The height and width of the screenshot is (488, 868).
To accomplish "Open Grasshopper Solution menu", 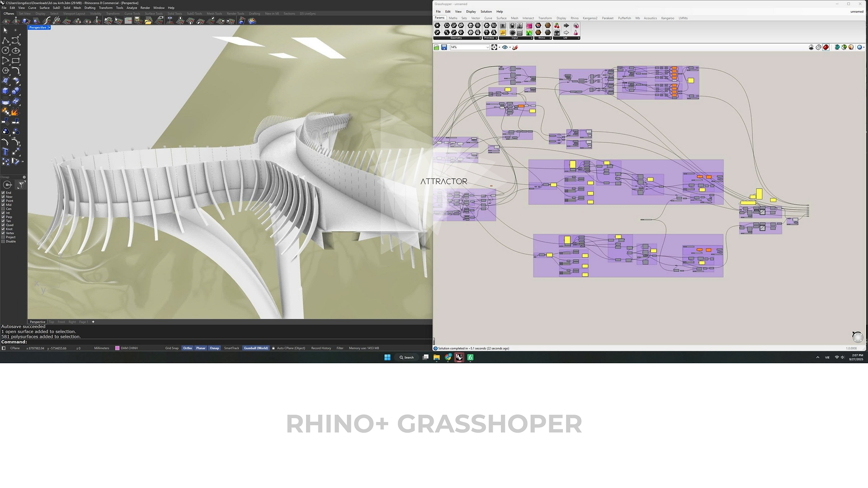I will coord(486,11).
